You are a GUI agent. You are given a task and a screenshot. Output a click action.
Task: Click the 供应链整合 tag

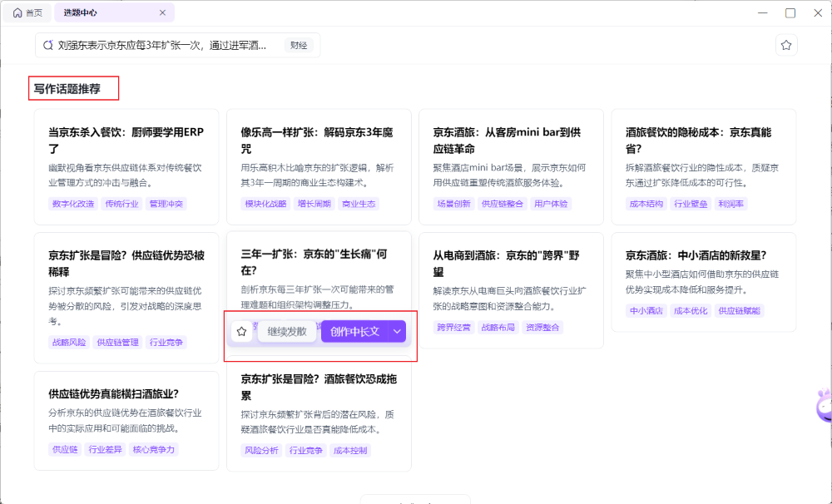[502, 204]
